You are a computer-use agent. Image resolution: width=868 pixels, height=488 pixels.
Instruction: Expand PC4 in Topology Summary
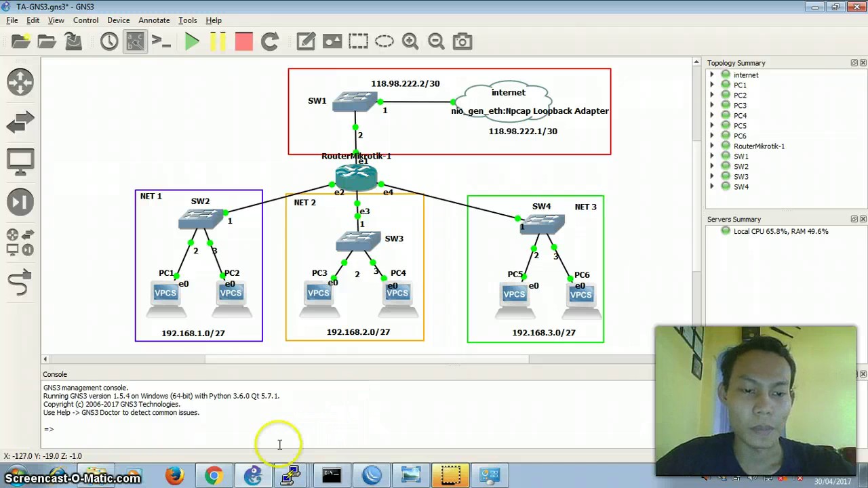click(x=712, y=116)
